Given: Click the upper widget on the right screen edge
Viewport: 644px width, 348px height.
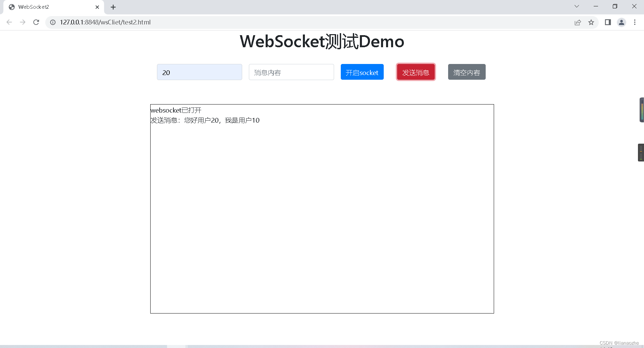Looking at the screenshot, I should [x=642, y=110].
